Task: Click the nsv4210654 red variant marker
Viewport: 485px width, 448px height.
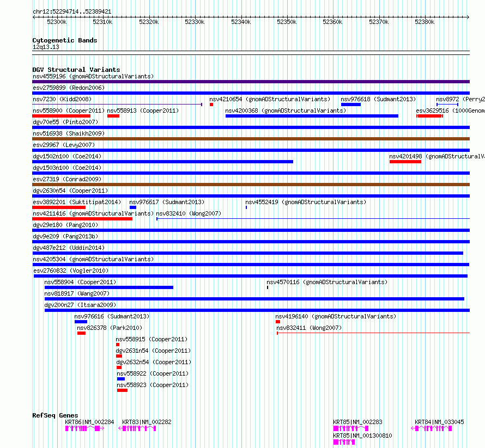Action: click(x=211, y=105)
